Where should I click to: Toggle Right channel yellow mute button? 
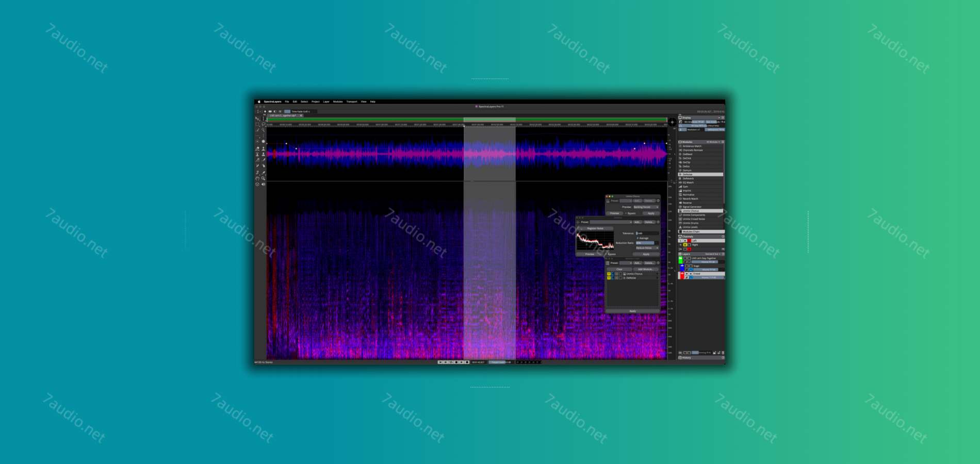point(685,245)
